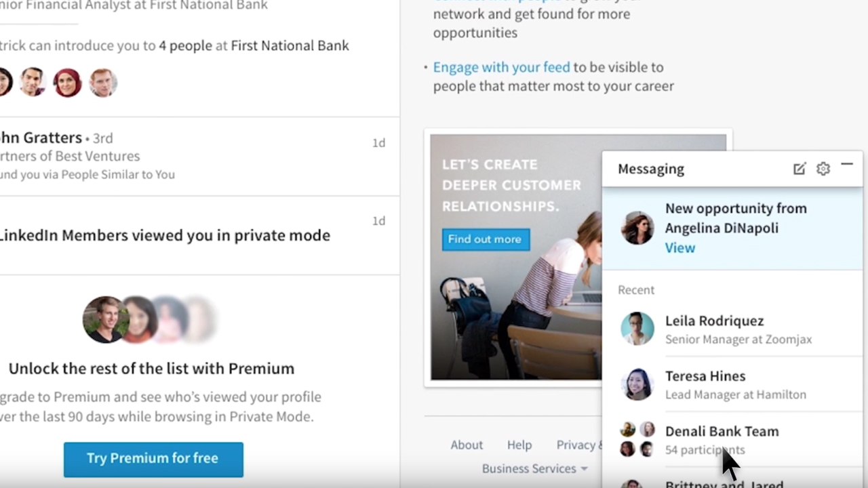Click Help footer link
This screenshot has height=488, width=868.
point(519,445)
